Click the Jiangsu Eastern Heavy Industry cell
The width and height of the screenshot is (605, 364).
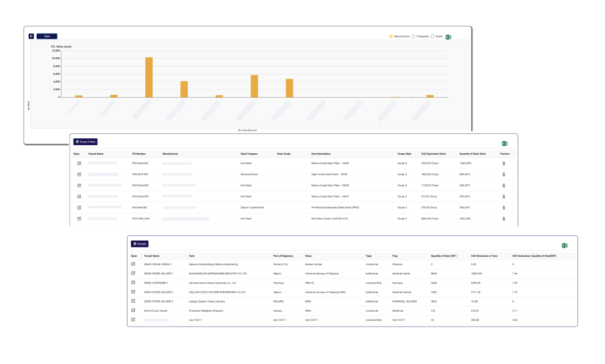206,301
